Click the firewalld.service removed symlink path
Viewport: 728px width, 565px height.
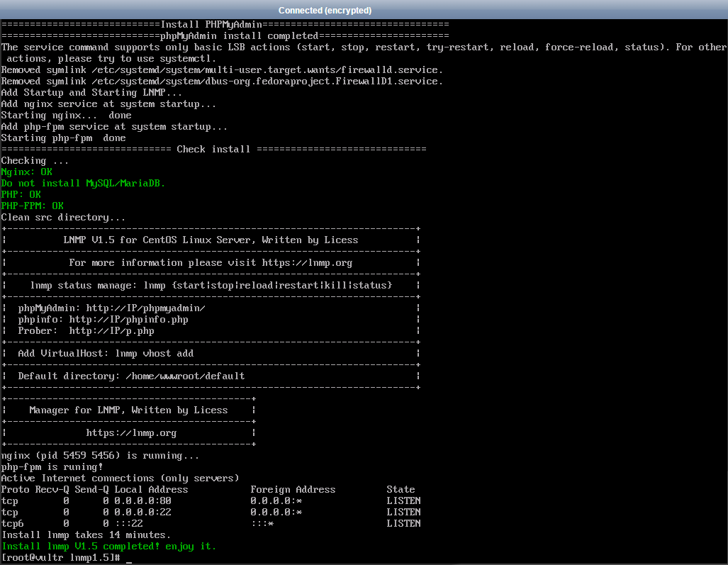[267, 69]
